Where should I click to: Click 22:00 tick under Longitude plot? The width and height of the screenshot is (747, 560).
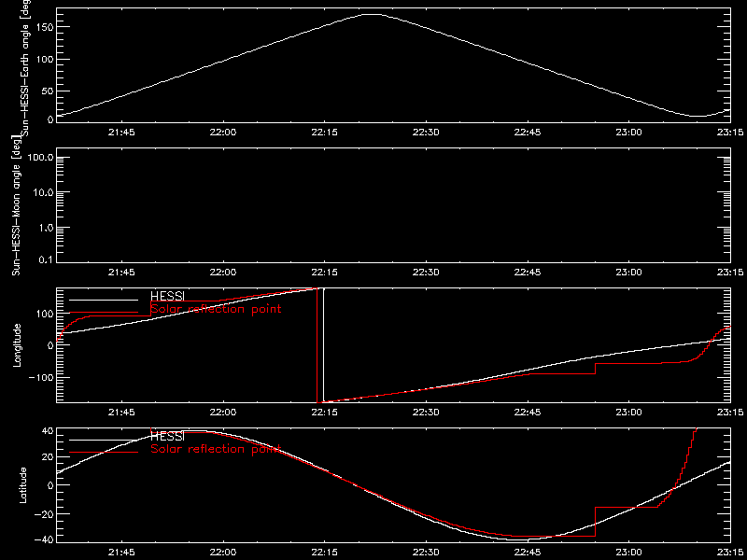coord(223,413)
